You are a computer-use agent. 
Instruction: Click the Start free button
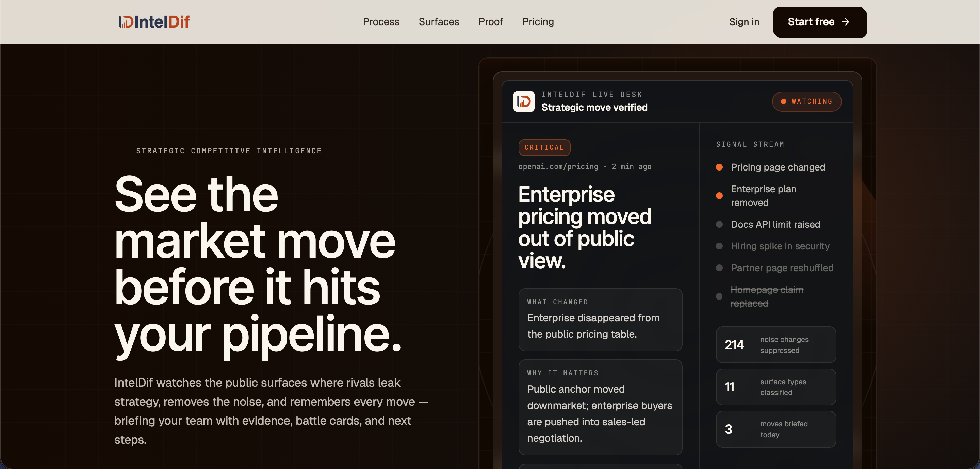pyautogui.click(x=819, y=22)
